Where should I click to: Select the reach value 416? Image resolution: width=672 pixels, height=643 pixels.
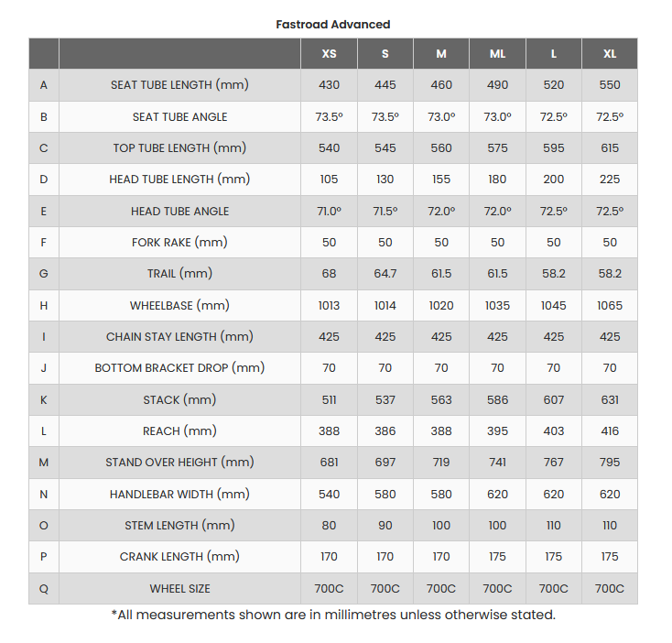[610, 430]
